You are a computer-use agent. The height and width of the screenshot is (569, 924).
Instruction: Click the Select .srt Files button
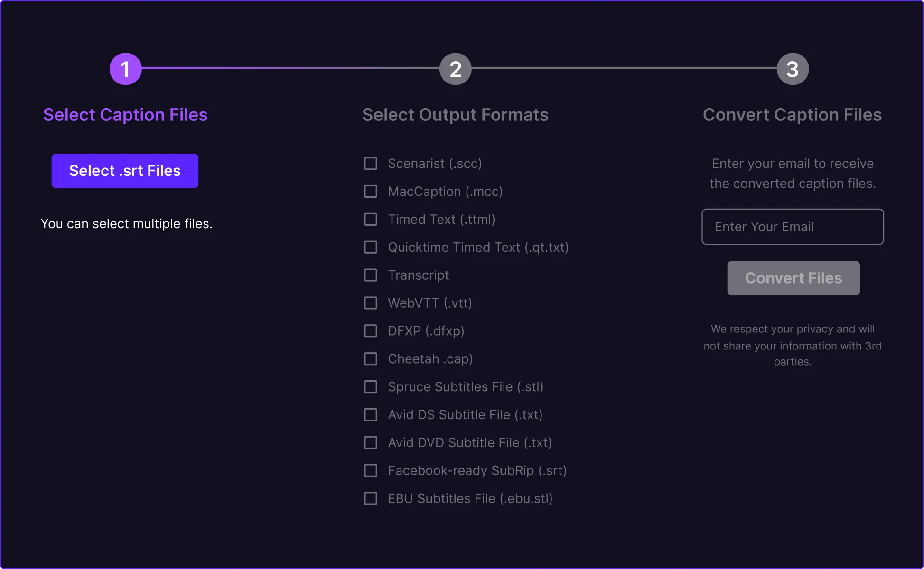(x=125, y=171)
